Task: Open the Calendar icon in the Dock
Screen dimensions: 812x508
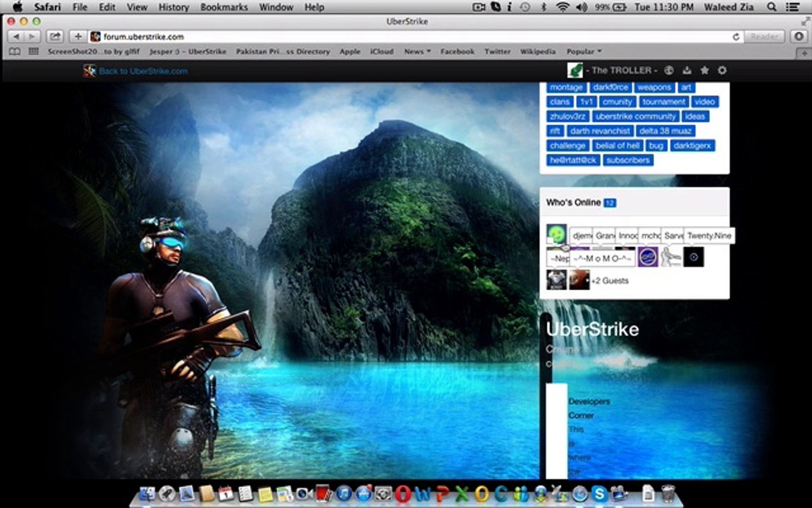Action: [x=226, y=493]
